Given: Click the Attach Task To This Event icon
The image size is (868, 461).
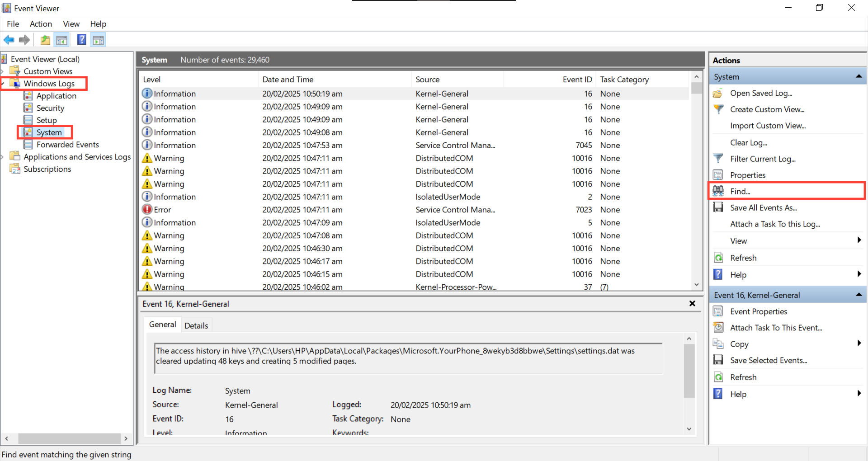Looking at the screenshot, I should click(718, 328).
